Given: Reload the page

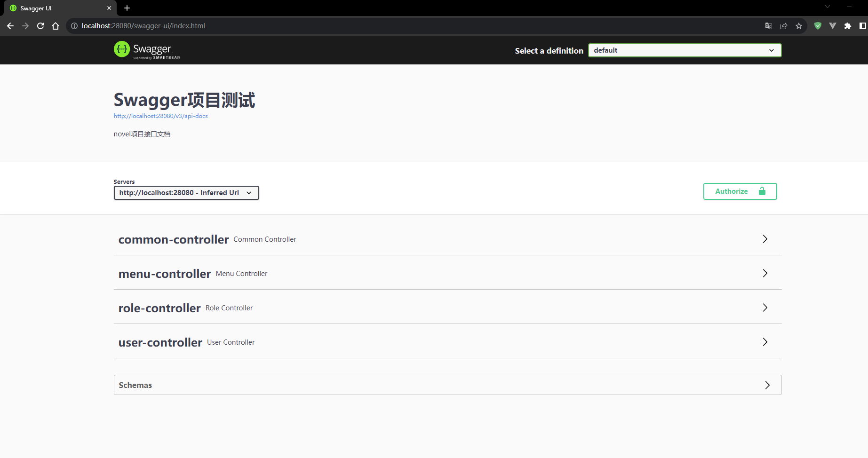Looking at the screenshot, I should (x=40, y=26).
